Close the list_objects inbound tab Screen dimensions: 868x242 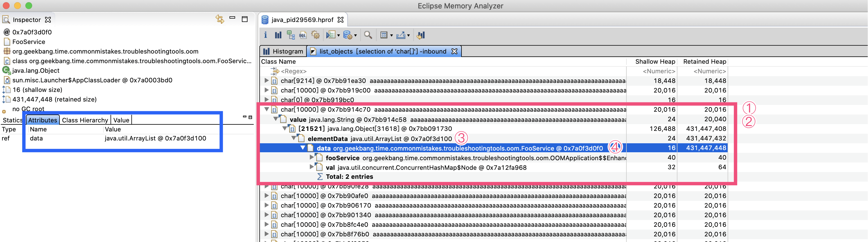pyautogui.click(x=454, y=51)
